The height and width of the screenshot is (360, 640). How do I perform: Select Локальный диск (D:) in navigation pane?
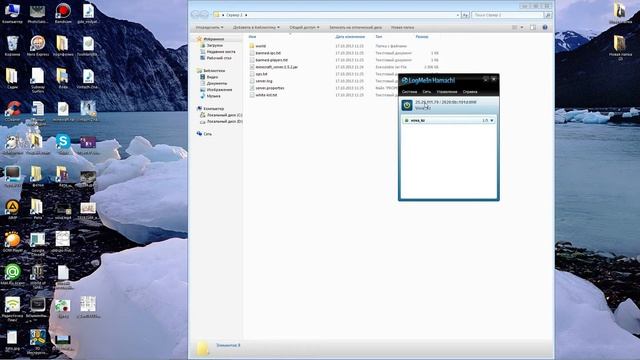[x=224, y=121]
